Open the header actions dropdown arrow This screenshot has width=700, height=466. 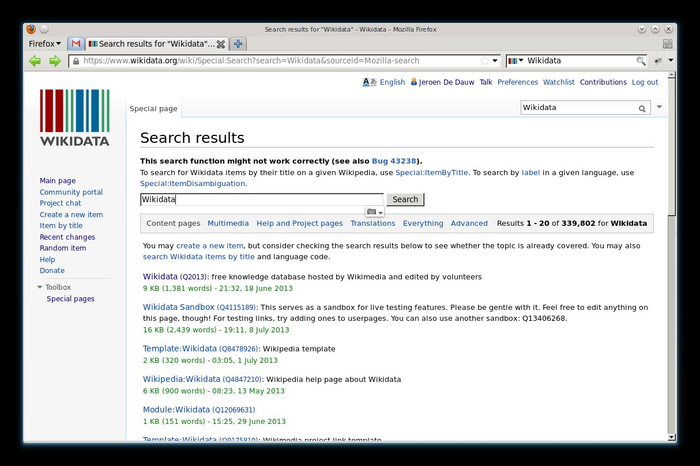click(x=659, y=107)
